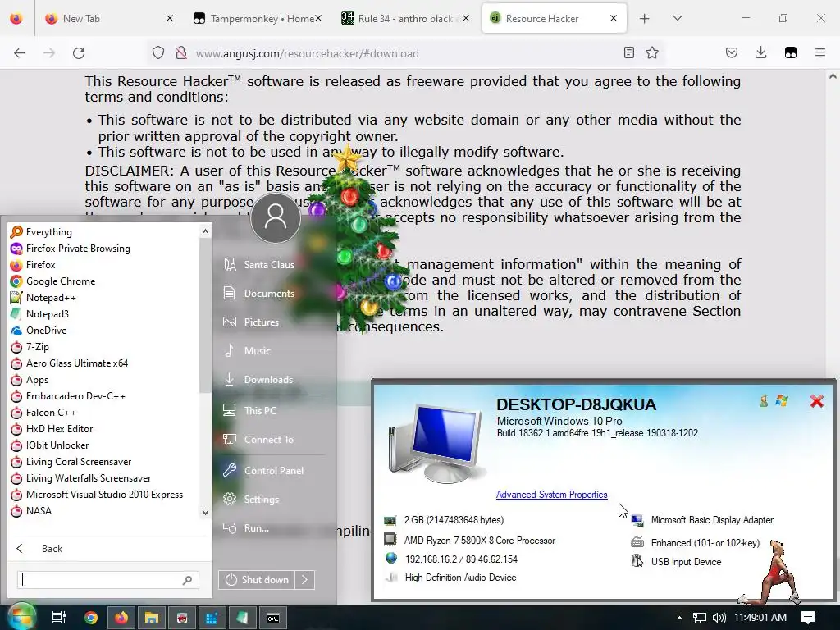
Task: Launch Notepad++ from the start menu
Action: (x=43, y=298)
